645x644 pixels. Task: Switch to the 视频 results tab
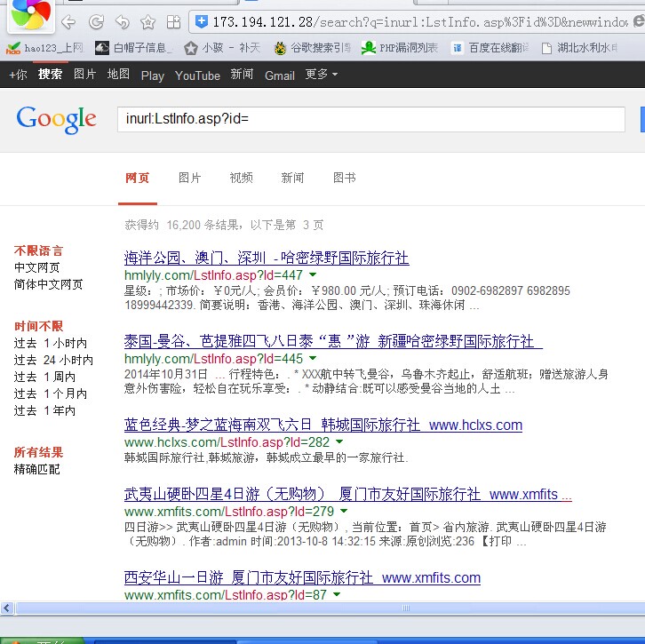(241, 178)
